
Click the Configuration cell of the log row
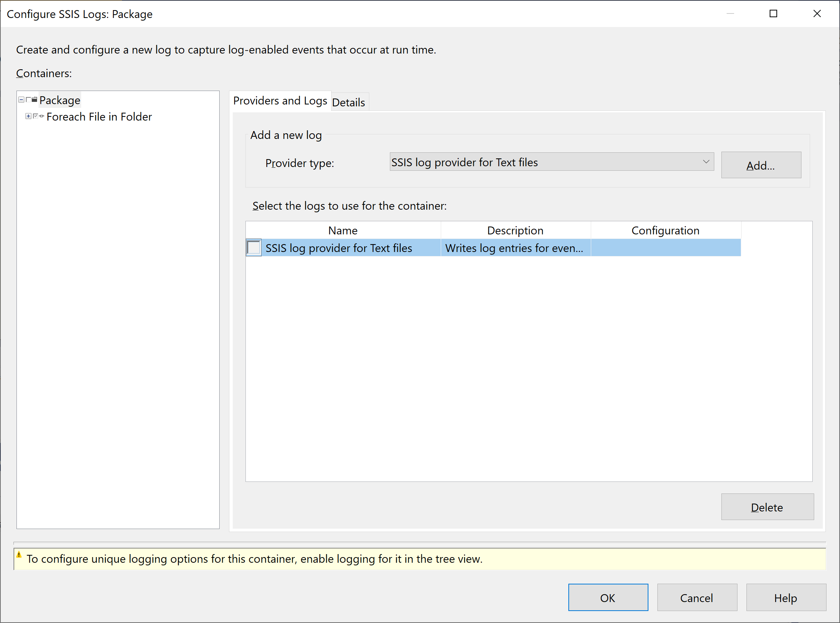tap(665, 248)
